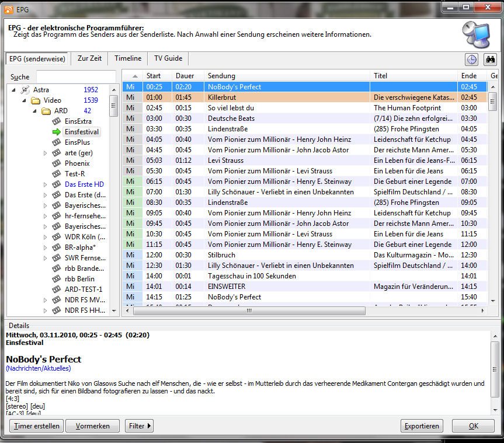This screenshot has width=504, height=443.
Task: Click the green arrow beside Einsfestival
Action: (x=57, y=132)
